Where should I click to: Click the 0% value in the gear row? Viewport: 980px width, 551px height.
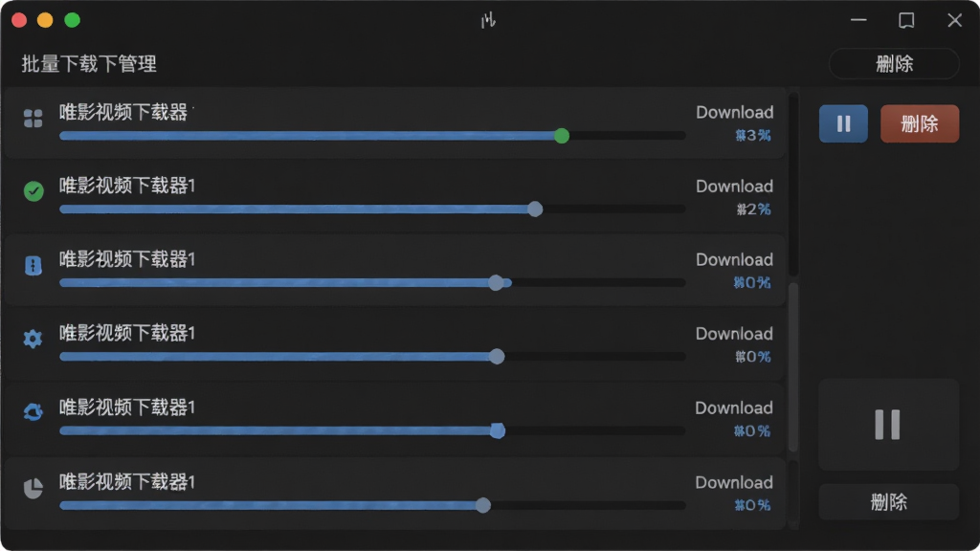[753, 357]
